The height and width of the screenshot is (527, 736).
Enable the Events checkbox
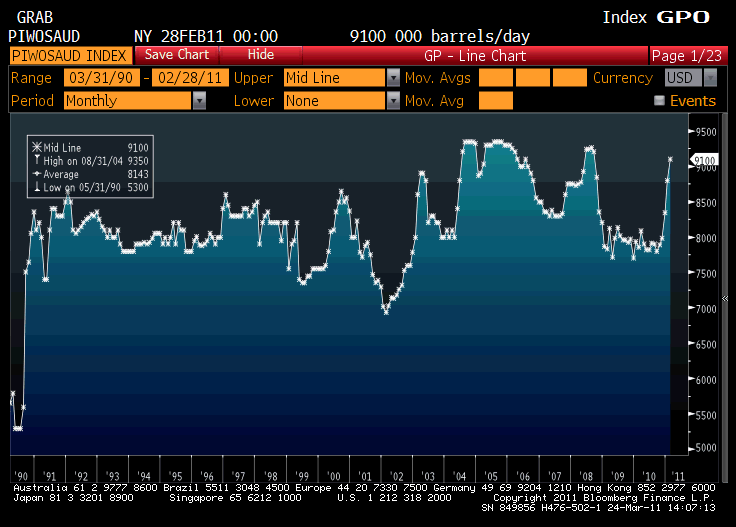tap(659, 101)
